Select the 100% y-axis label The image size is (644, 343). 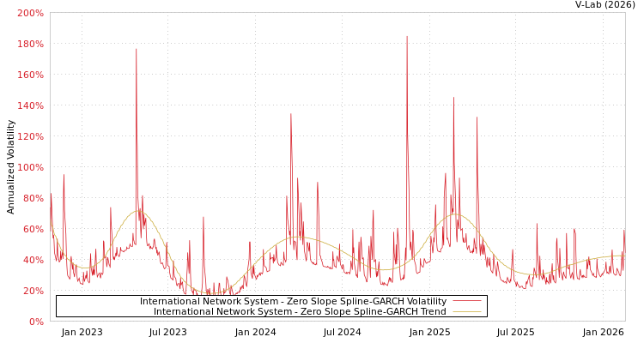30,167
